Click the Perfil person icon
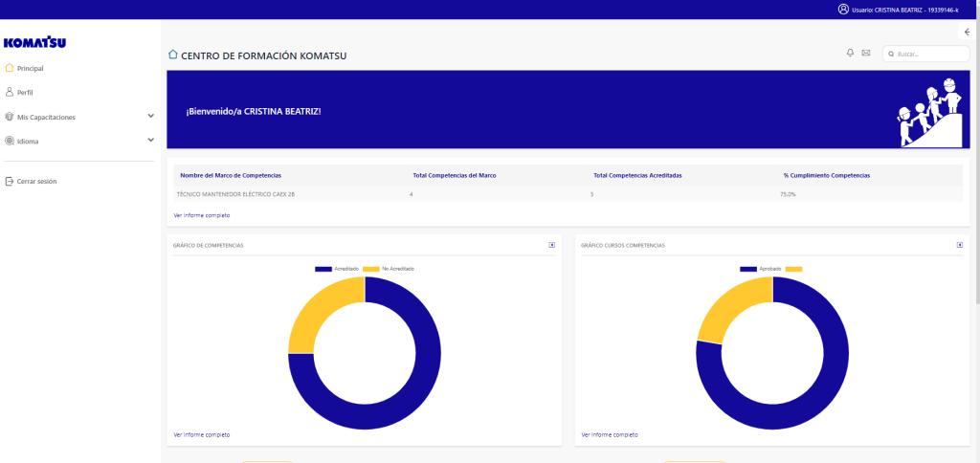This screenshot has width=980, height=463. click(10, 92)
